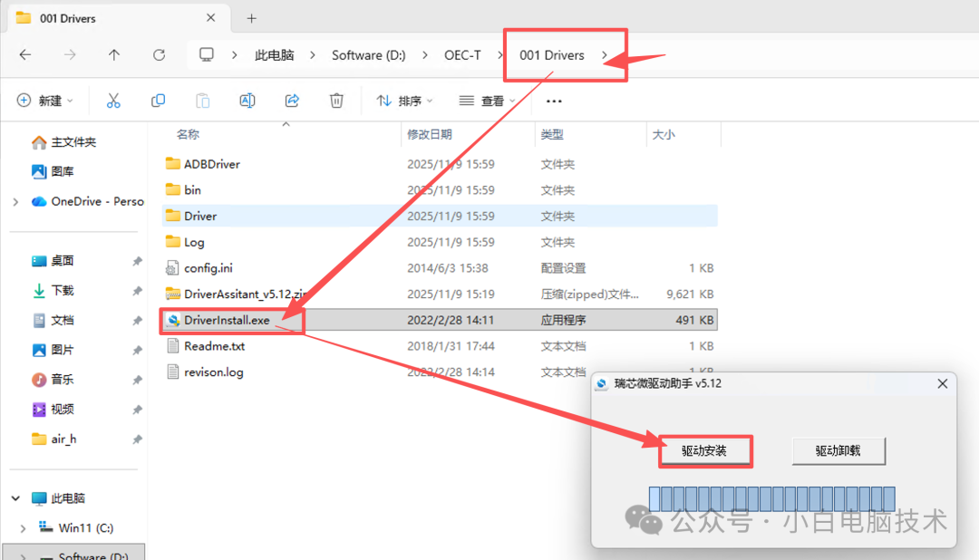This screenshot has height=560, width=979.
Task: Click 001 Drivers in the breadcrumb
Action: pos(552,55)
